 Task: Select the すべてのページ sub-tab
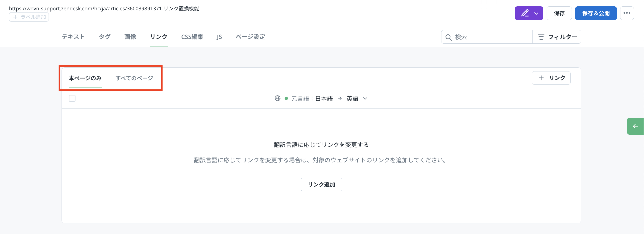[x=134, y=78]
